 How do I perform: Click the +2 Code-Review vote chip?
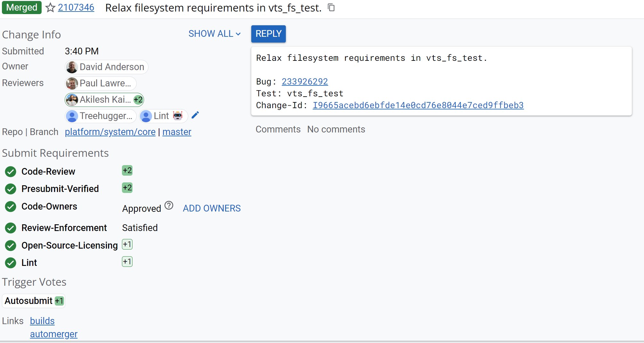tap(127, 170)
